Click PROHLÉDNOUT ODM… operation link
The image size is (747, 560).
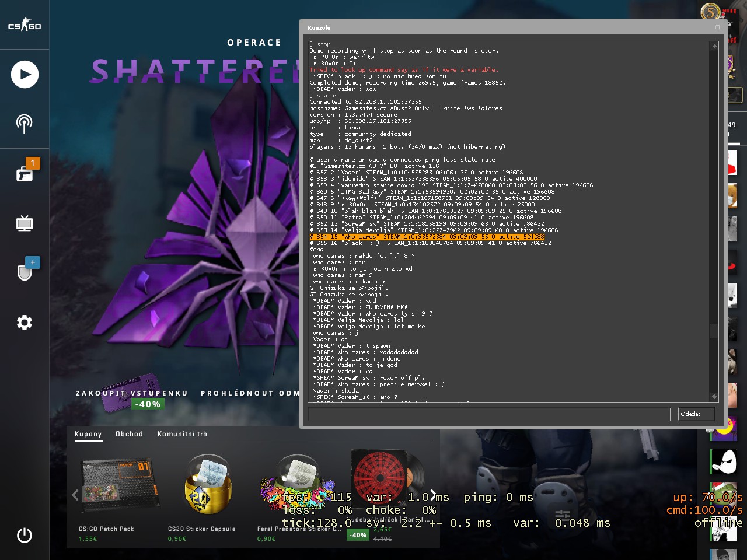pos(250,393)
